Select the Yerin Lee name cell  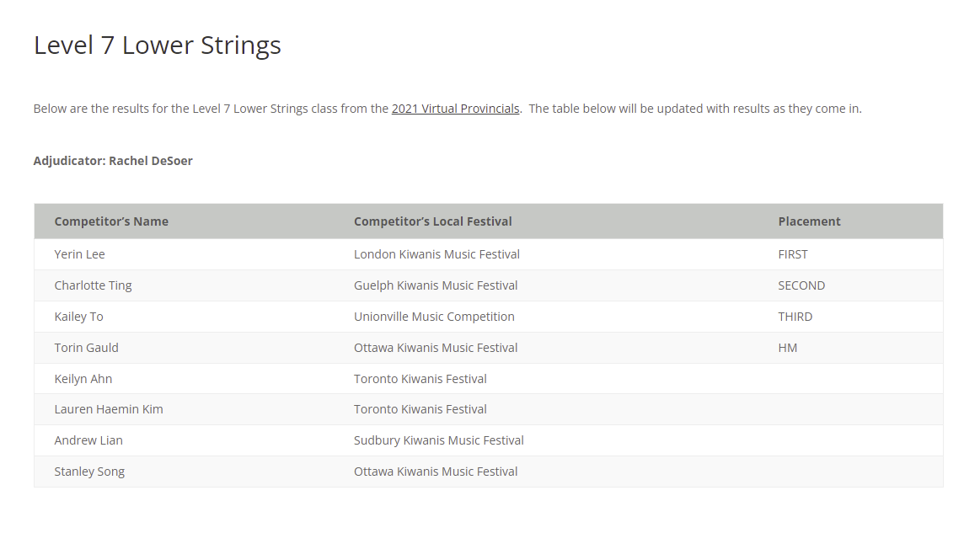pyautogui.click(x=80, y=254)
